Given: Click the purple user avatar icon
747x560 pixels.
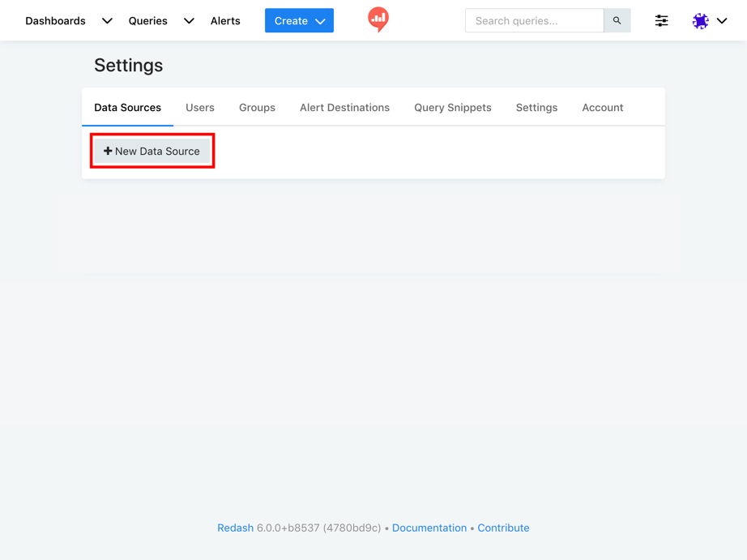Looking at the screenshot, I should [x=700, y=21].
